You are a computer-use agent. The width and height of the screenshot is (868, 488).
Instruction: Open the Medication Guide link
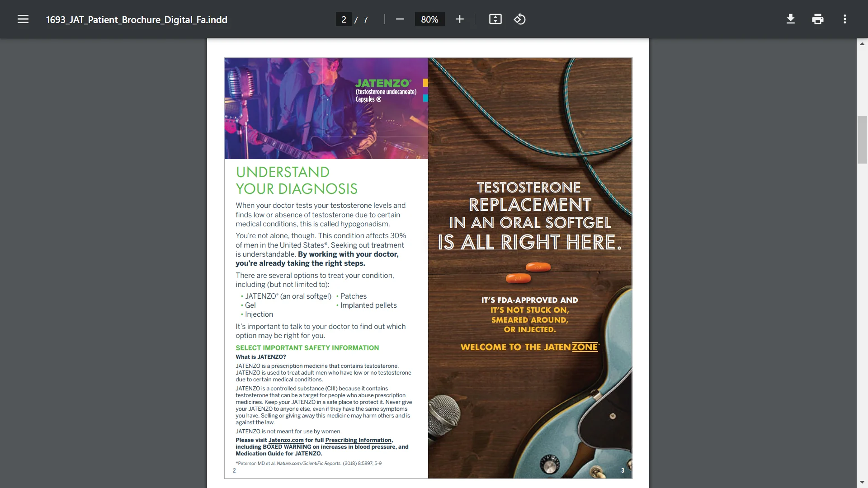click(259, 454)
